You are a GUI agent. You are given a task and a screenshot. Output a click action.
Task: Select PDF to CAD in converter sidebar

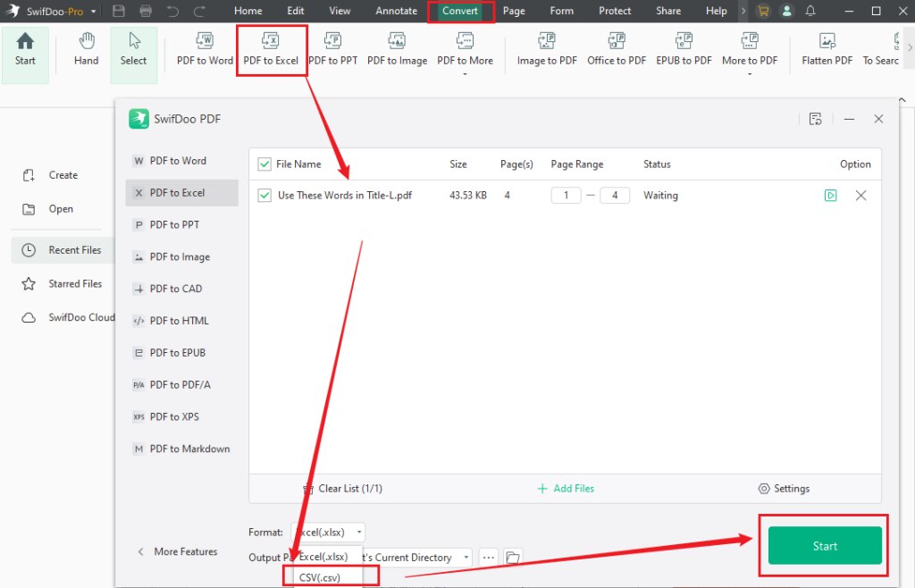coord(182,290)
